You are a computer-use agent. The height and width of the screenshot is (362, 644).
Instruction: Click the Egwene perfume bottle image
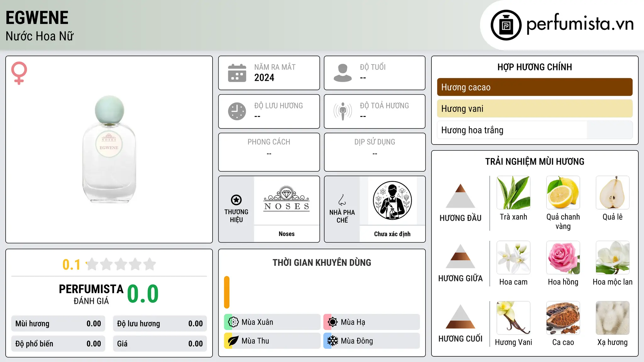pos(109,149)
